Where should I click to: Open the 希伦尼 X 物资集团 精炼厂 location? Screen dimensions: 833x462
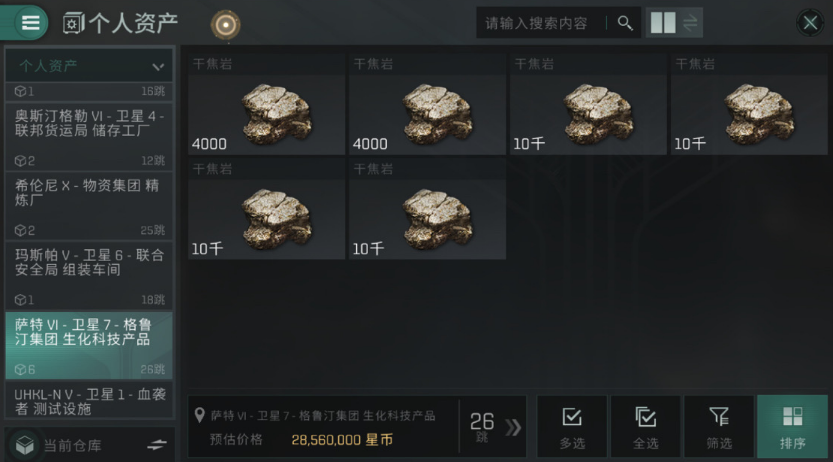click(89, 206)
